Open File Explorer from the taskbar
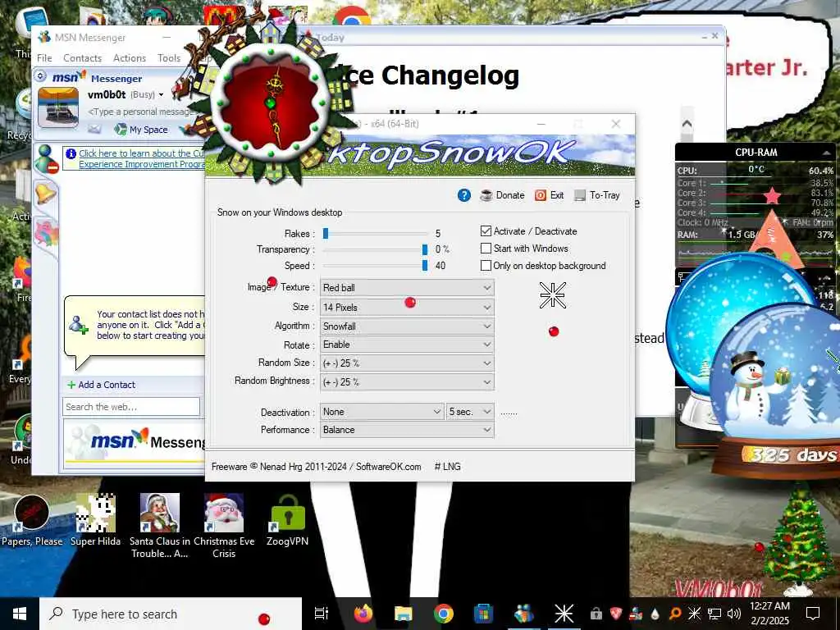The height and width of the screenshot is (630, 840). (x=404, y=614)
